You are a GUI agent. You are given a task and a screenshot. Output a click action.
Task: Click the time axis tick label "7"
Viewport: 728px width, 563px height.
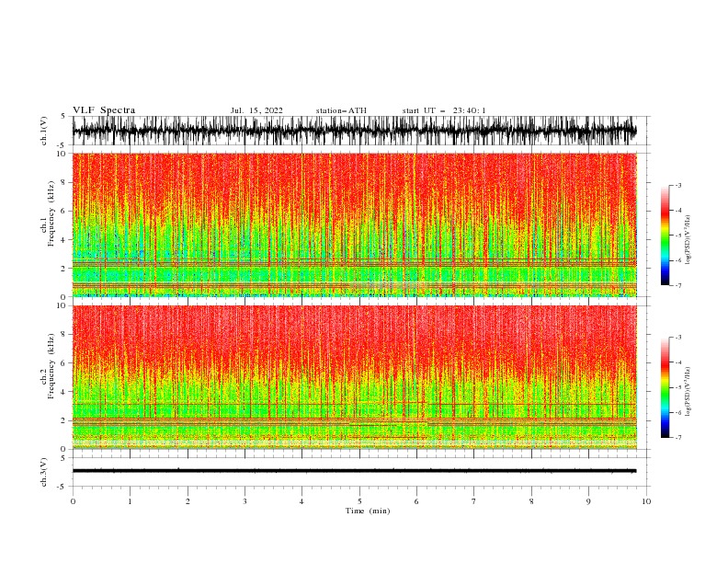click(x=474, y=501)
